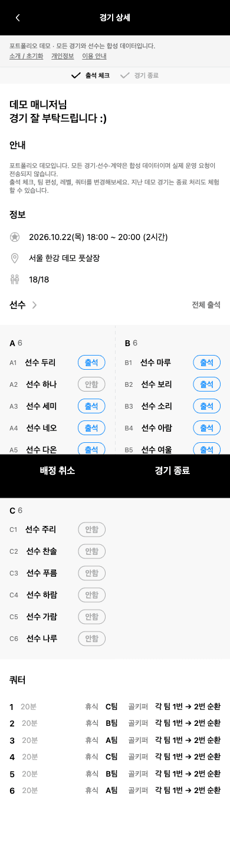Go back with the header arrow
Viewport: 230px width, 868px height.
[x=18, y=18]
